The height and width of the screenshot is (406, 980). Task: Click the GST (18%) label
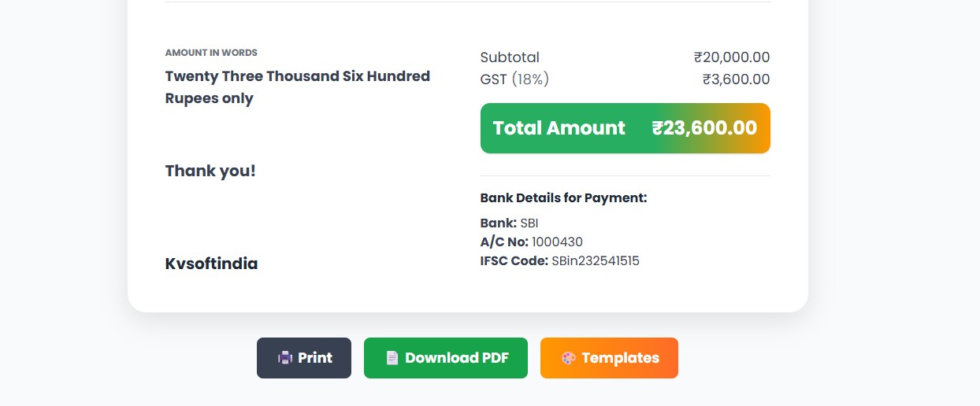(x=514, y=79)
